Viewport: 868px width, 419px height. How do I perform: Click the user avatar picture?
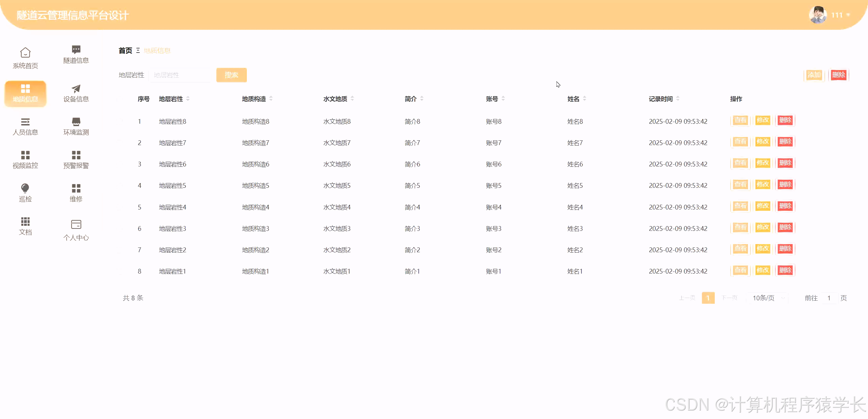tap(817, 15)
